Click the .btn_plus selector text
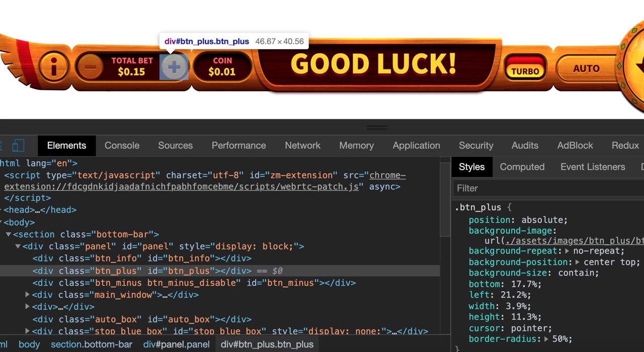The height and width of the screenshot is (352, 644). (478, 207)
